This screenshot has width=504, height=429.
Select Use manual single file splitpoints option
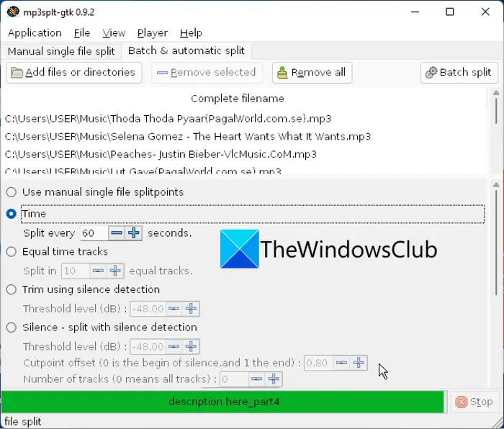click(12, 192)
